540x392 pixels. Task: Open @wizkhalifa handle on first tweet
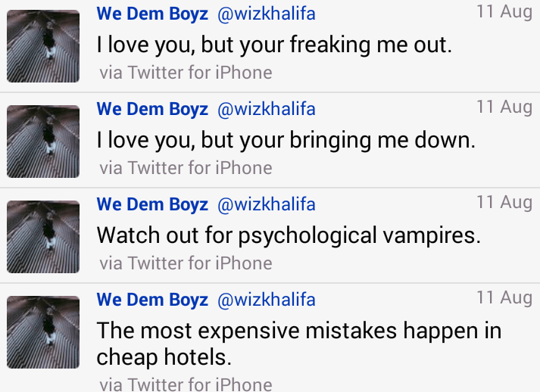click(x=267, y=14)
